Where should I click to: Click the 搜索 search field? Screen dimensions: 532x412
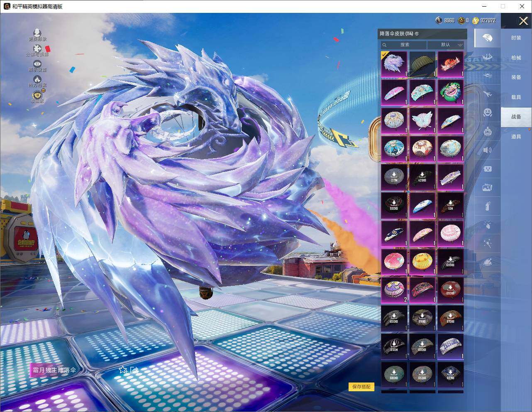[404, 45]
